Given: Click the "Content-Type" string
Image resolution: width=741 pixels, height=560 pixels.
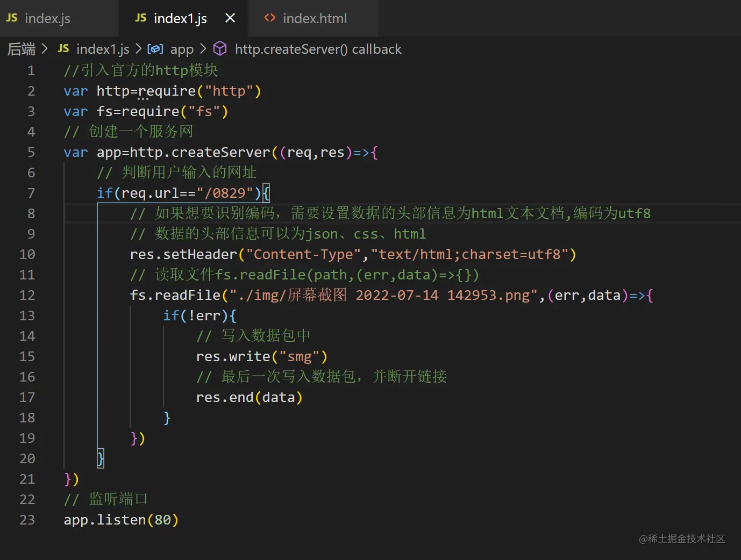Looking at the screenshot, I should tap(303, 254).
